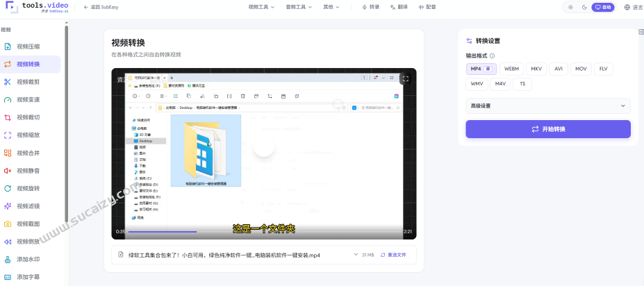644x286 pixels.
Task: Choose TS as output format
Action: coord(522,84)
